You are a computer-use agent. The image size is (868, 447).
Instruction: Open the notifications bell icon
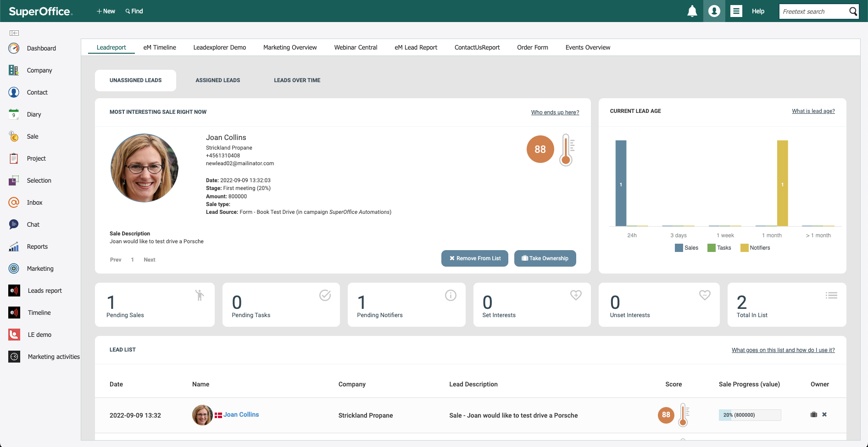[x=692, y=11]
